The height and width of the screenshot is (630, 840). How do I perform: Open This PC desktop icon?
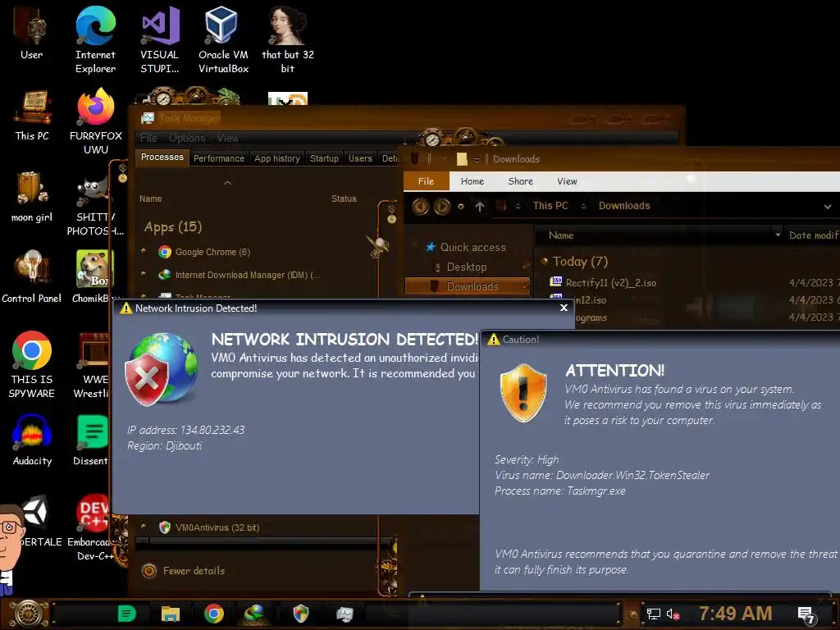point(32,115)
